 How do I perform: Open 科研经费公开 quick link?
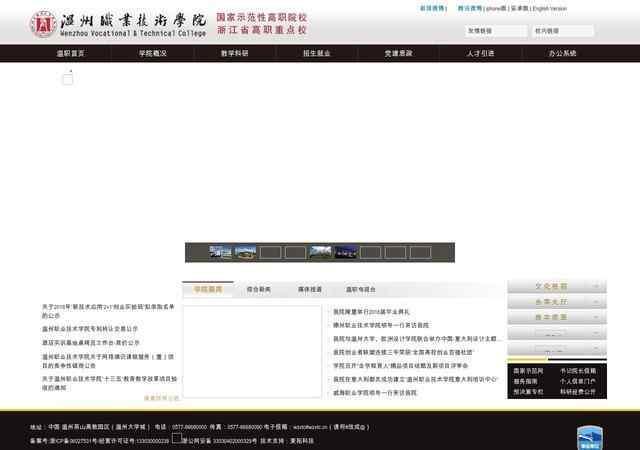click(578, 391)
